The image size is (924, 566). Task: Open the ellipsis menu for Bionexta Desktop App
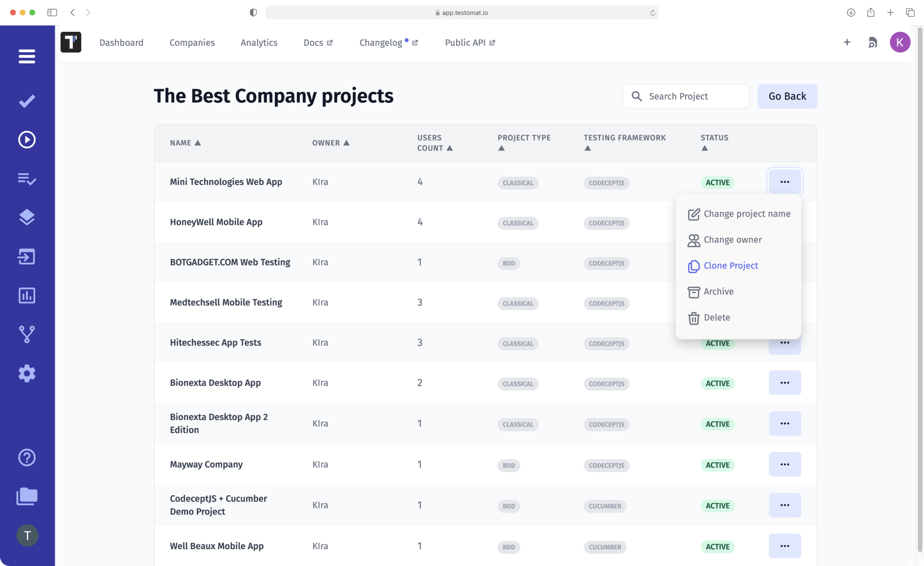pos(785,382)
